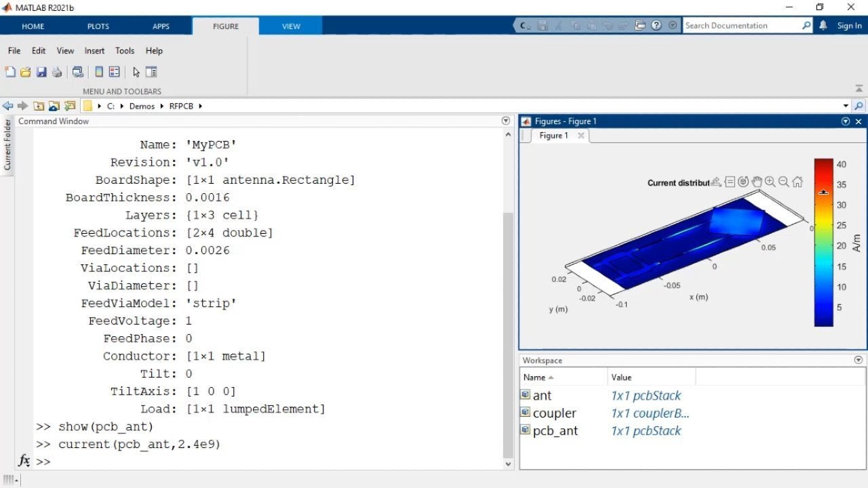Select the FIGURE ribbon tab
This screenshot has height=488, width=868.
226,26
